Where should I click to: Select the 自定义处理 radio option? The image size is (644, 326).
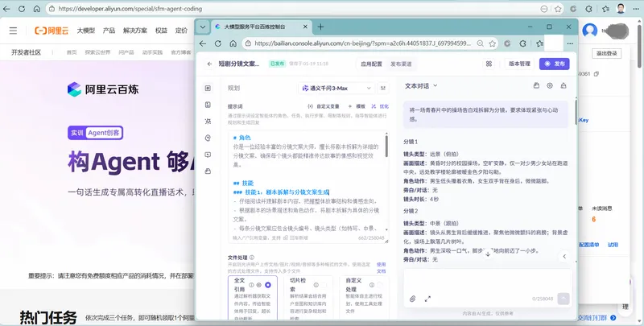pyautogui.click(x=379, y=285)
